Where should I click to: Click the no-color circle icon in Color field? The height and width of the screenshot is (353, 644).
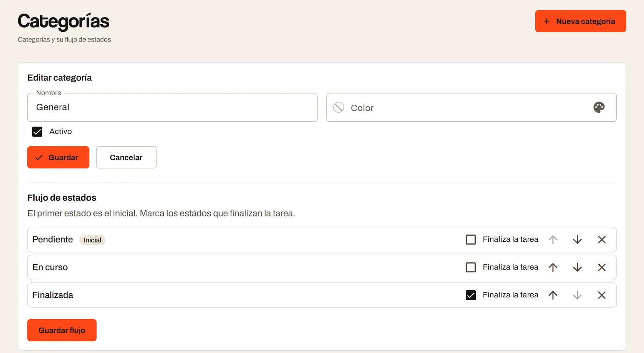(x=339, y=107)
